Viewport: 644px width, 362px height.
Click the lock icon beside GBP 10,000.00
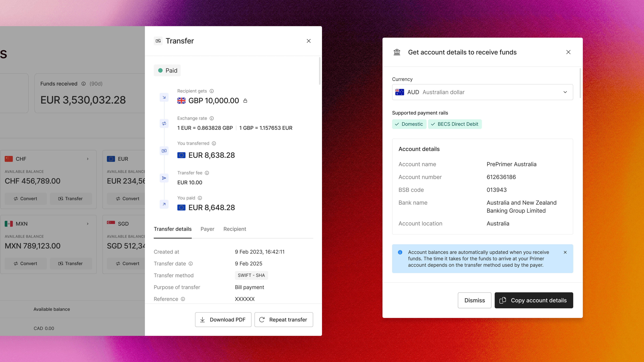coord(245,101)
